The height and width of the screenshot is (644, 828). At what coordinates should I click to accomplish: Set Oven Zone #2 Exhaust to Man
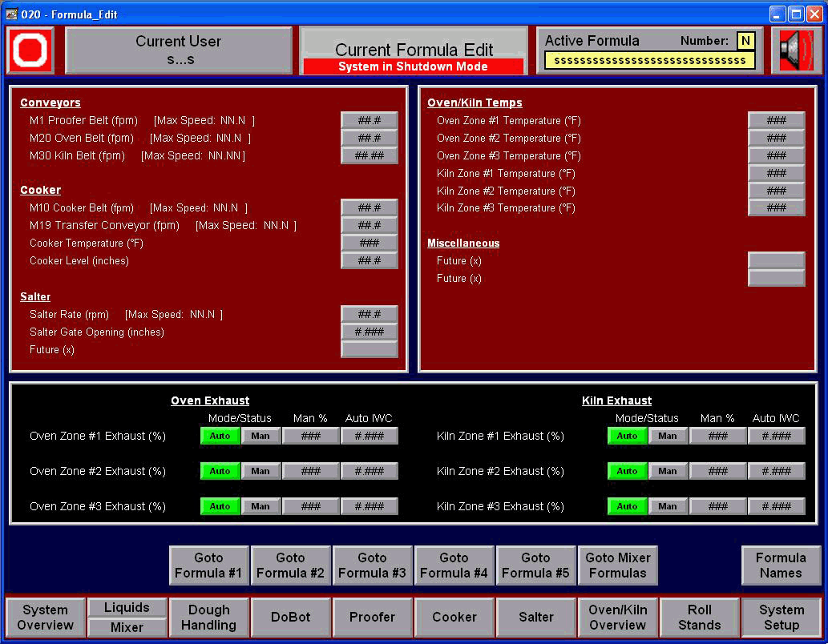[261, 471]
